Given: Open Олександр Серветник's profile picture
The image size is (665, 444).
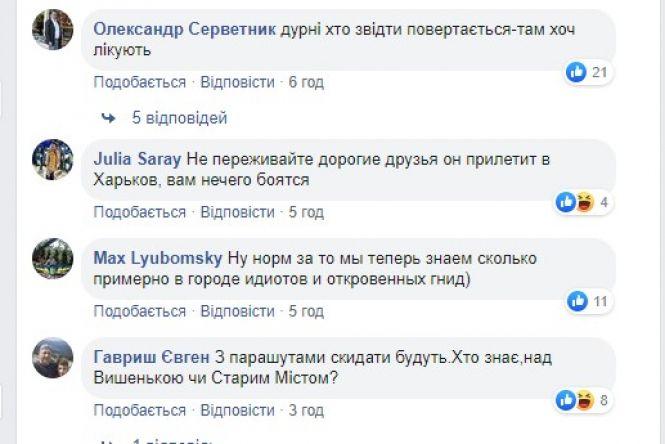Looking at the screenshot, I should click(x=53, y=30).
